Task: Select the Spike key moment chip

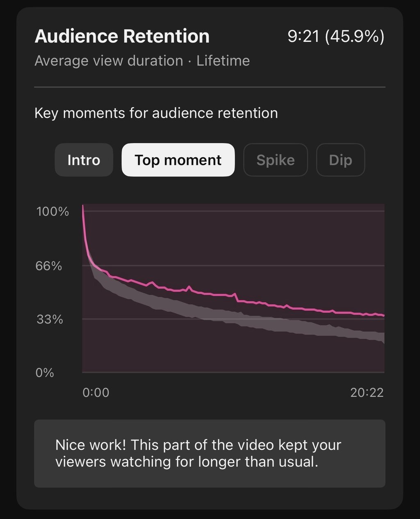Action: pyautogui.click(x=275, y=160)
